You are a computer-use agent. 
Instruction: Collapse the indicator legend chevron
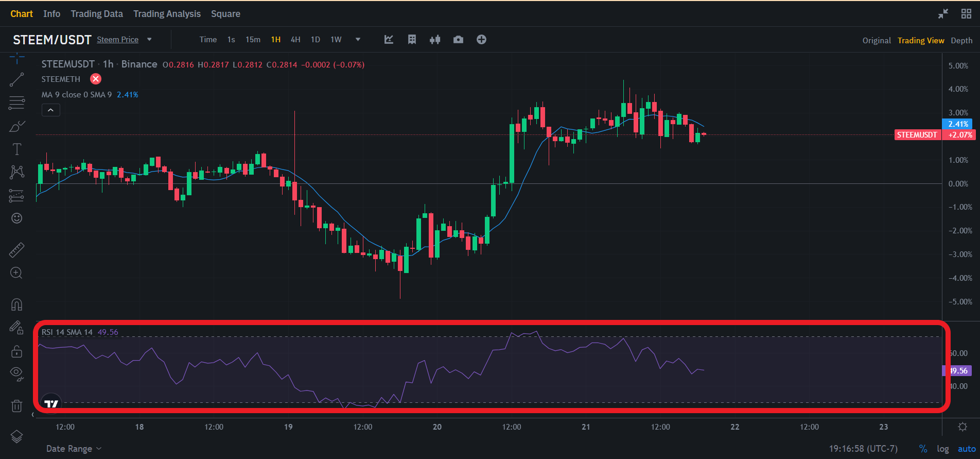(x=50, y=110)
